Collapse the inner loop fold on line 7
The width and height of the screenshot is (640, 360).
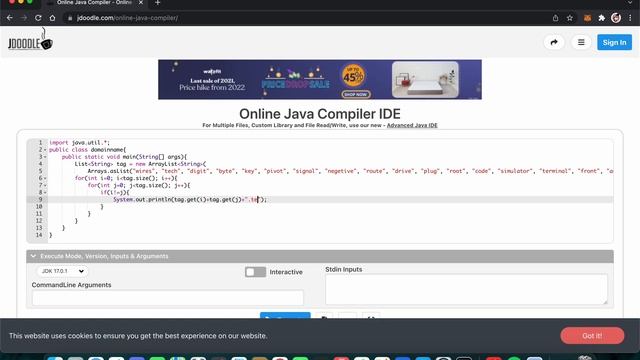coord(45,185)
